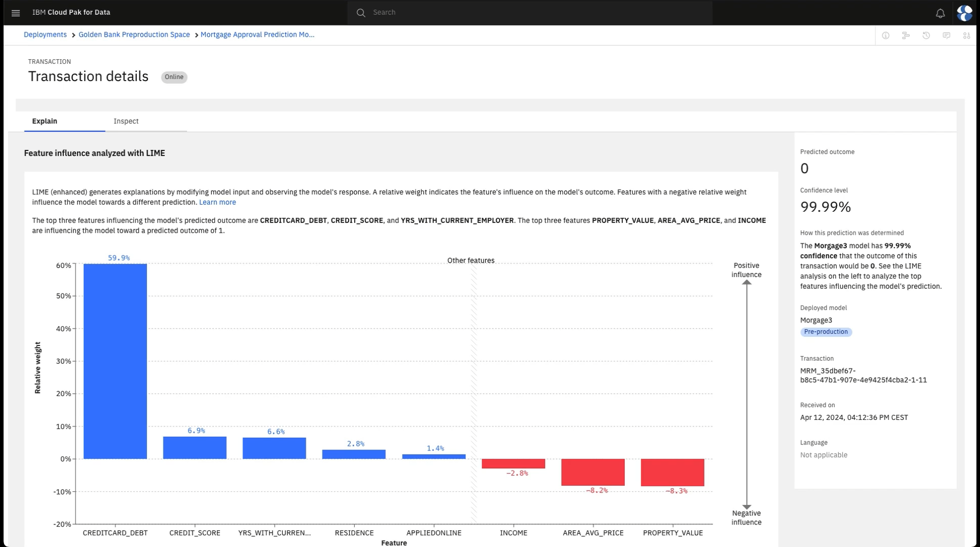
Task: Open Golden Bank Preproduction Space breadcrumb
Action: (x=134, y=34)
